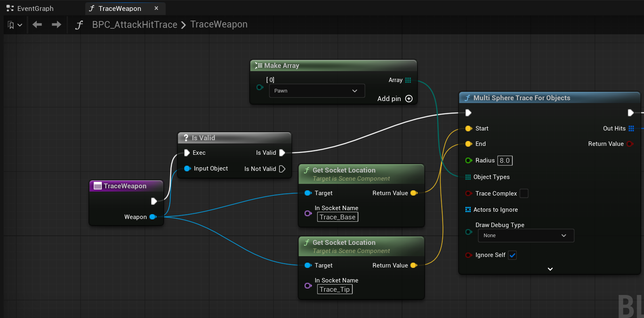Click Make Array input pin index 0
The image size is (644, 318).
coord(260,87)
